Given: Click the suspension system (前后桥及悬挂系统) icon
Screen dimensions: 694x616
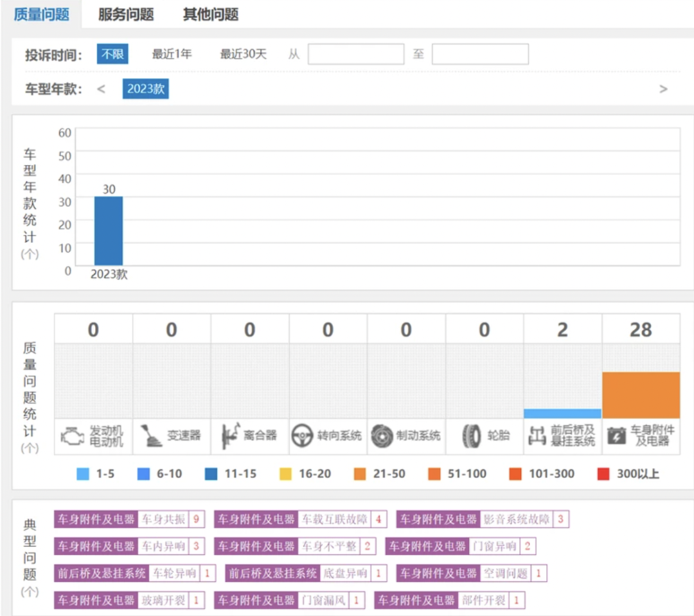Looking at the screenshot, I should click(537, 436).
